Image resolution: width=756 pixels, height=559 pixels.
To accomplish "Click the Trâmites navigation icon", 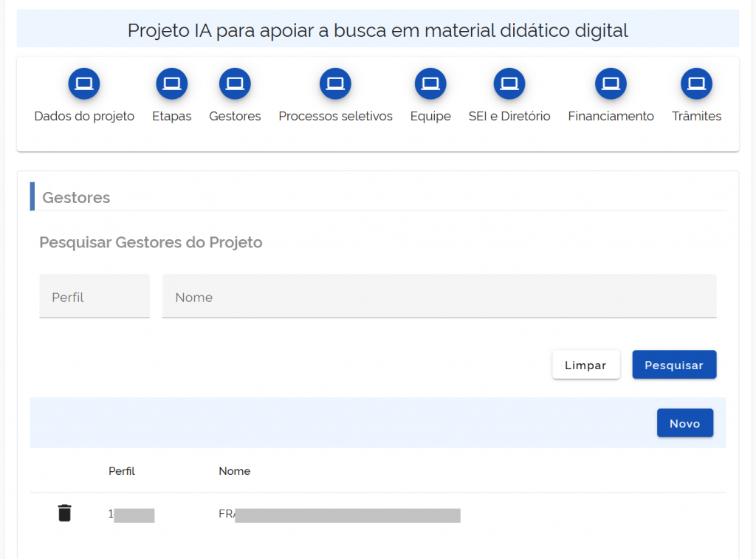I will click(x=696, y=83).
